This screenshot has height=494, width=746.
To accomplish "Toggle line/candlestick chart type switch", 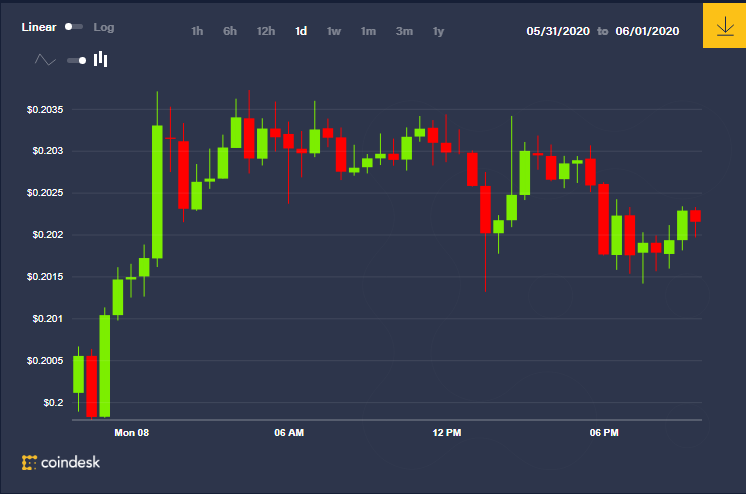I will click(77, 60).
